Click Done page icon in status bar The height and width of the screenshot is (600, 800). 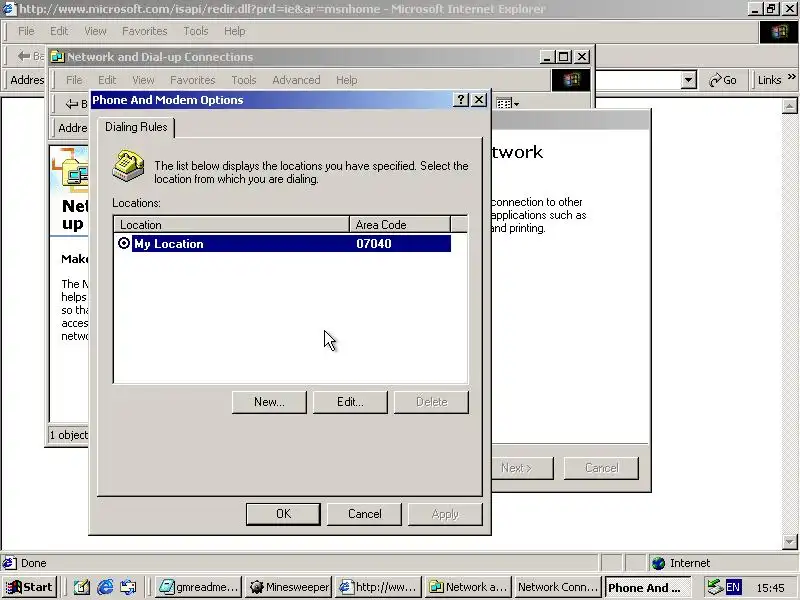(9, 563)
